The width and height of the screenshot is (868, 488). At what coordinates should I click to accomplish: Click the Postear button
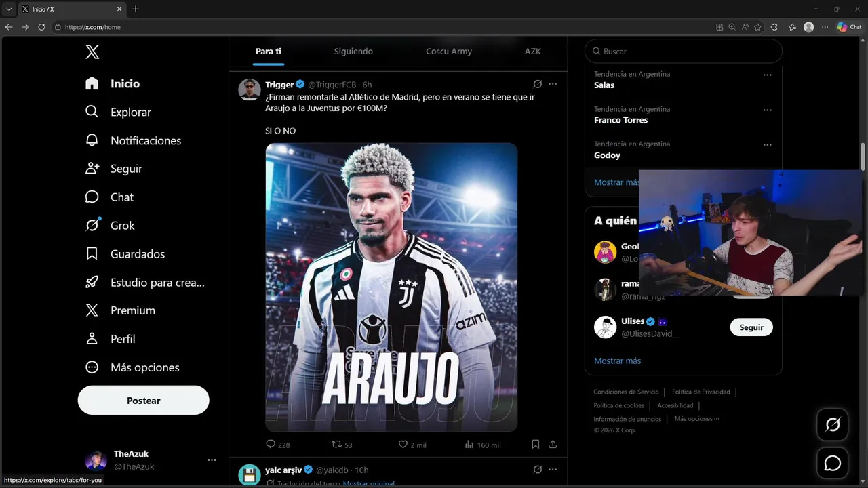coord(143,401)
